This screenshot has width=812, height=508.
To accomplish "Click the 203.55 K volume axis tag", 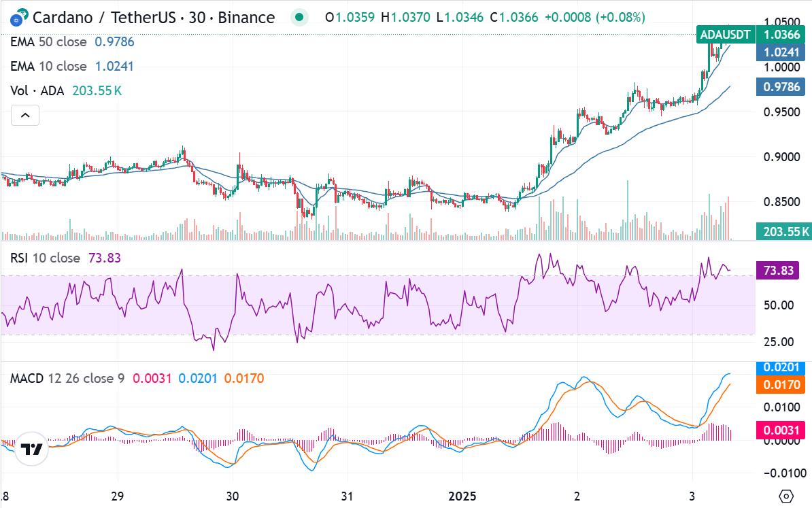I will pyautogui.click(x=785, y=231).
